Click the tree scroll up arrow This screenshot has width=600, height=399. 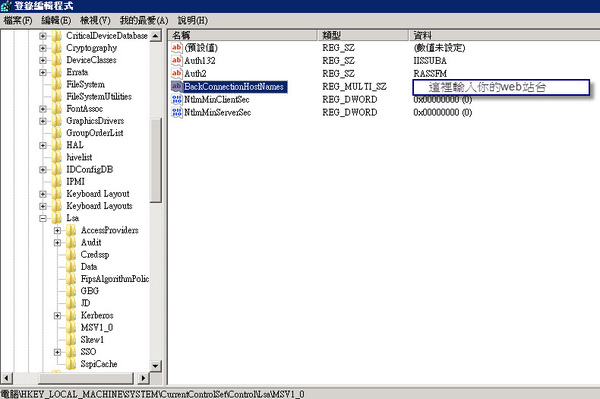coord(155,36)
